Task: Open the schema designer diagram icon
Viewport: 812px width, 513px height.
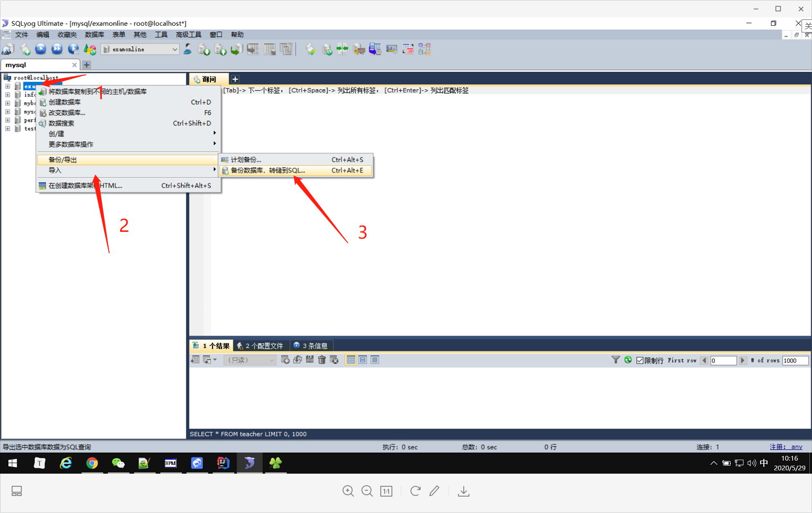Action: coord(424,49)
